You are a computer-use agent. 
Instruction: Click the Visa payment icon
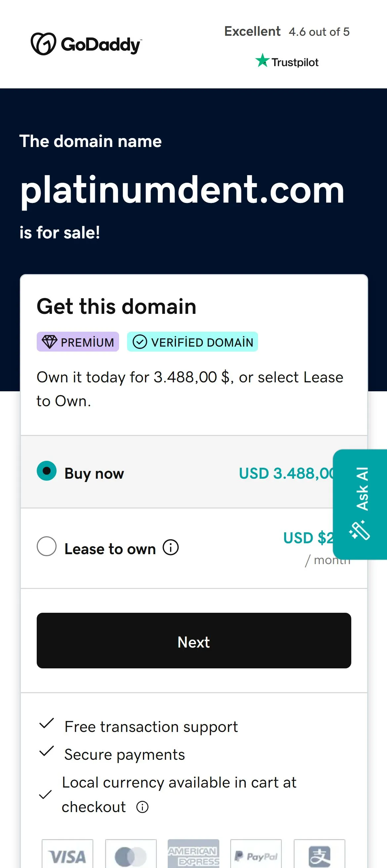coord(67,855)
